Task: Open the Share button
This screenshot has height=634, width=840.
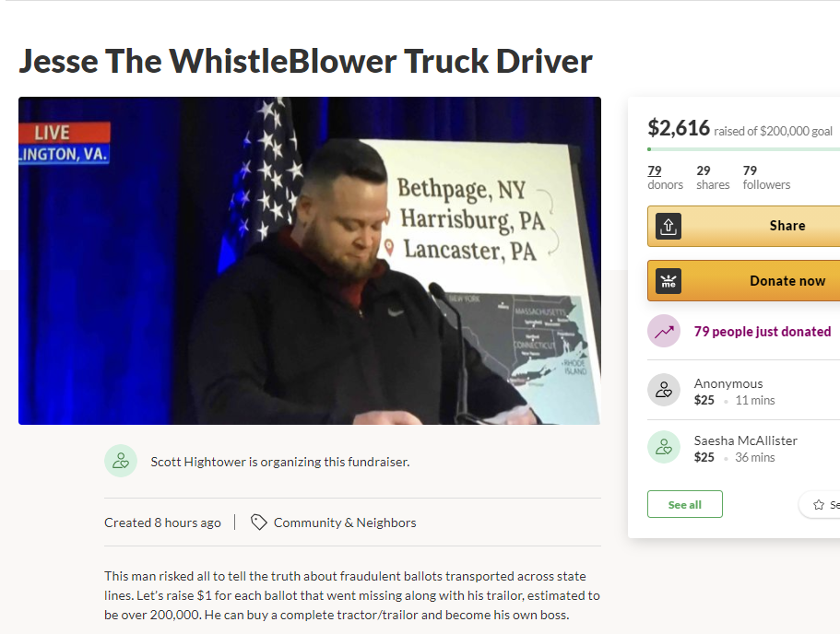Action: [743, 226]
